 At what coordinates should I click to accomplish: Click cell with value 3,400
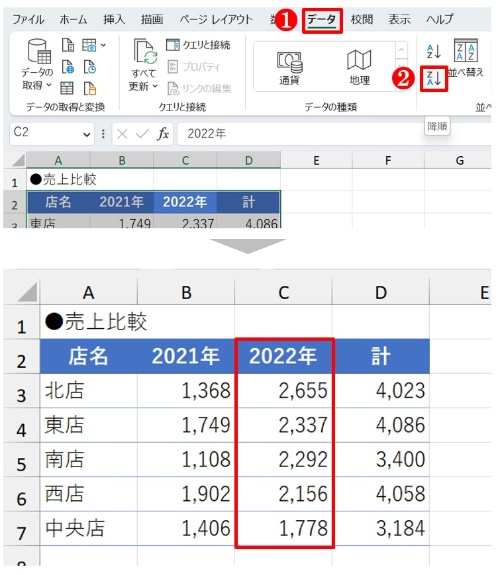coord(381,460)
